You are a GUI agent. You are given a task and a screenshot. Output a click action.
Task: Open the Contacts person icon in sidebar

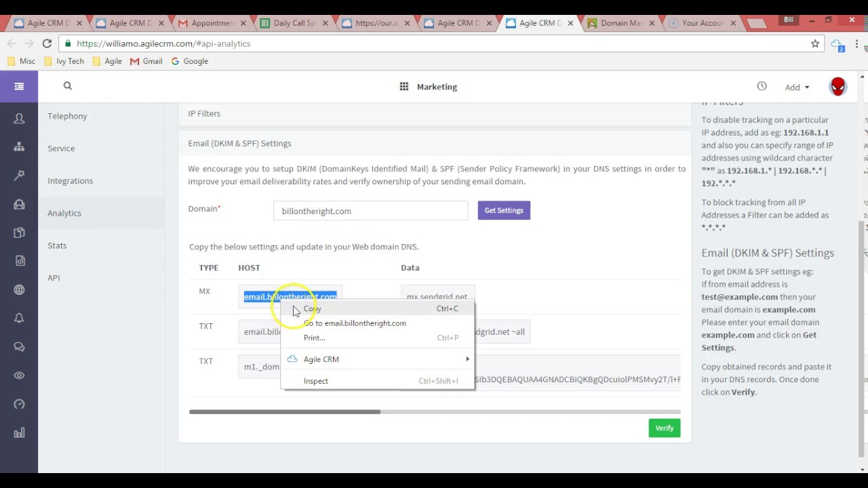pyautogui.click(x=19, y=119)
